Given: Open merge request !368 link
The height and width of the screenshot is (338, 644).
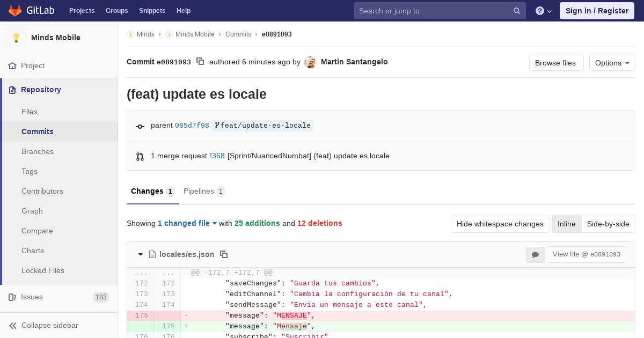Looking at the screenshot, I should coord(217,156).
